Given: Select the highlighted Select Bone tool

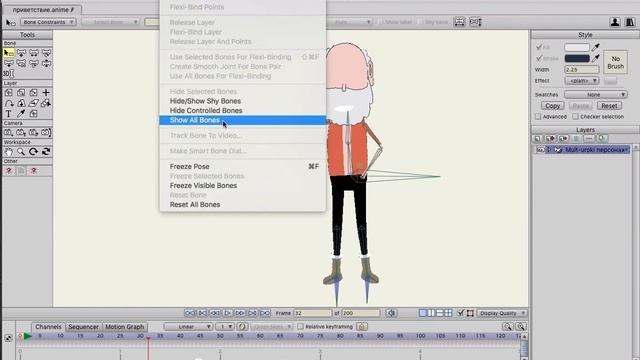Looking at the screenshot, I should point(9,53).
